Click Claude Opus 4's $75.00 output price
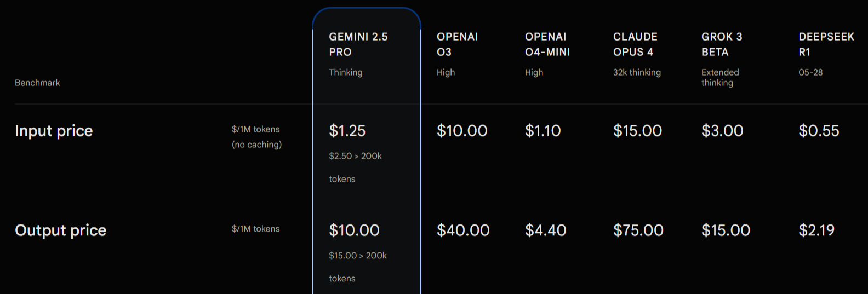This screenshot has width=868, height=294. [638, 230]
